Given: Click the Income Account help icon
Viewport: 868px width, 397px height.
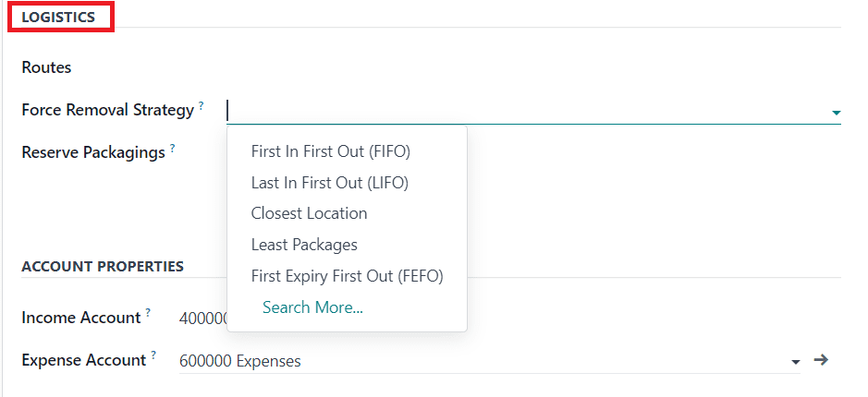Looking at the screenshot, I should click(x=148, y=313).
